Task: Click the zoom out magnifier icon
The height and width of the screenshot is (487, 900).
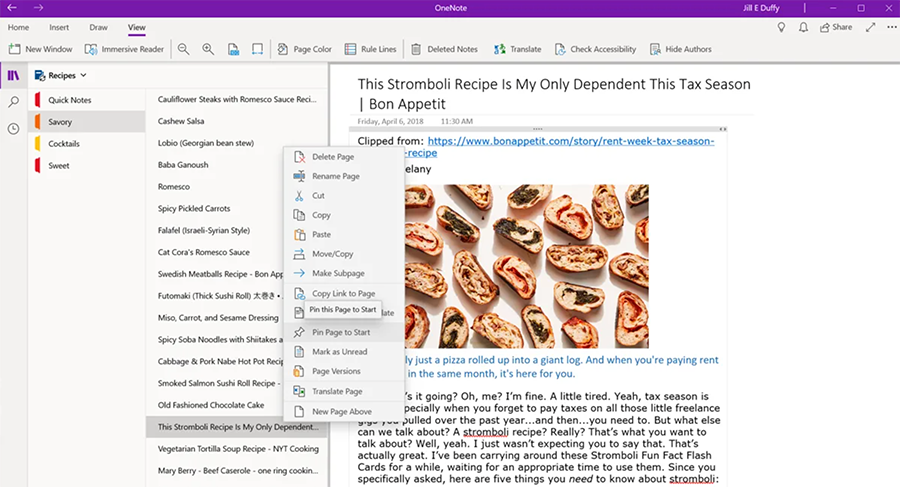Action: point(183,49)
